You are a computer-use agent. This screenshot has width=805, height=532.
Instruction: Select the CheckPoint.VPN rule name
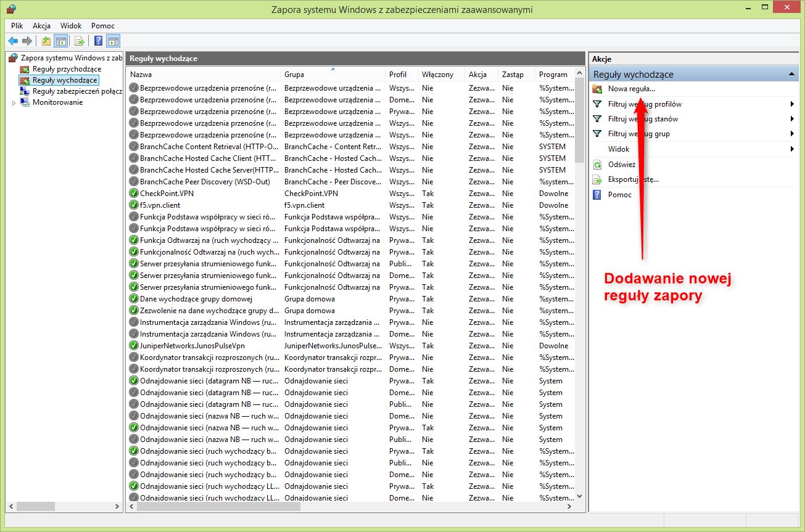point(167,194)
